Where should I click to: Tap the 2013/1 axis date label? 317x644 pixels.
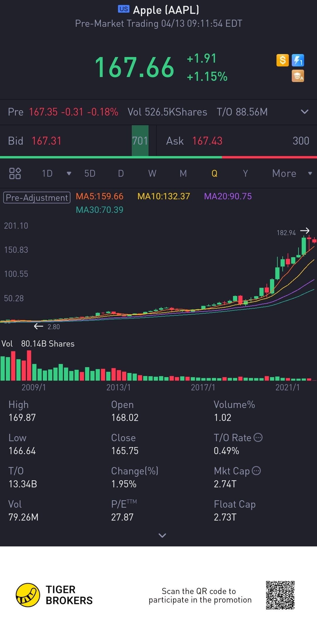(118, 387)
